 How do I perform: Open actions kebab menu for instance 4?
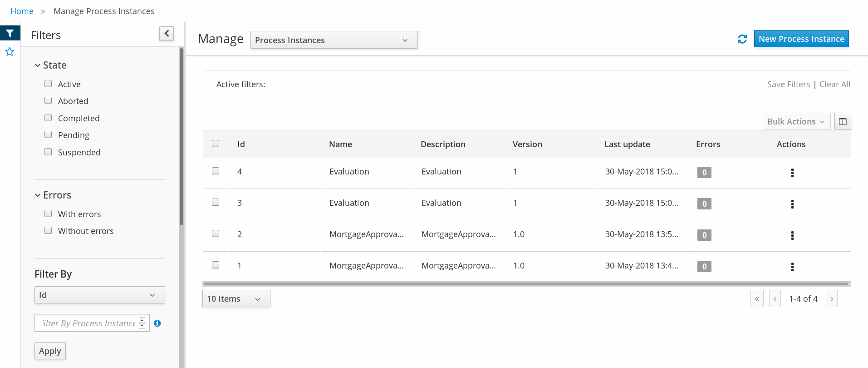pos(792,173)
